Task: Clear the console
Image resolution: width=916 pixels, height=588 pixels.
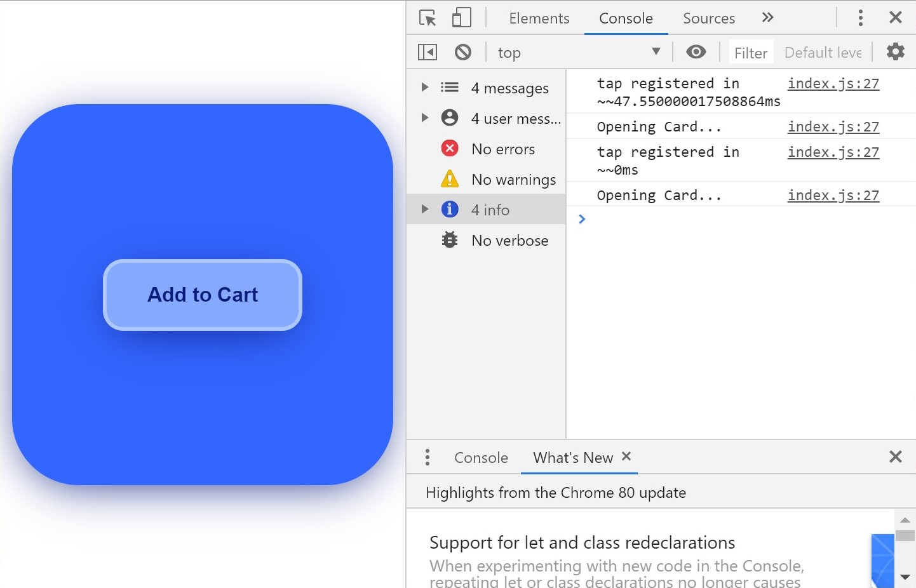Action: [463, 52]
